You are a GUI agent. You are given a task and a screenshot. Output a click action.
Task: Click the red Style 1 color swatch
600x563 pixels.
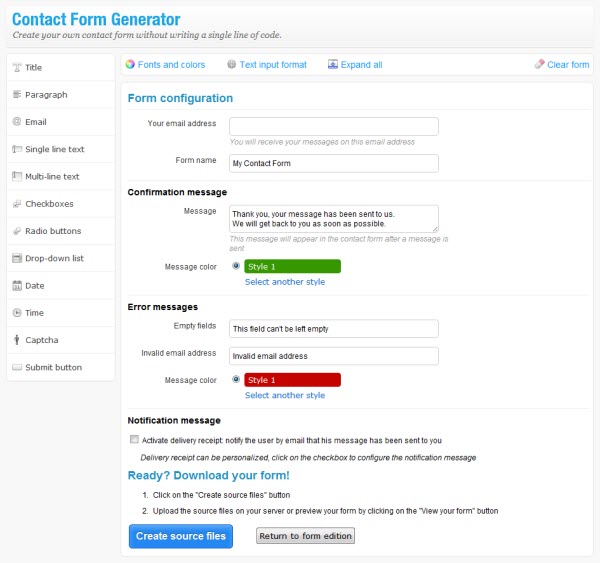point(292,380)
